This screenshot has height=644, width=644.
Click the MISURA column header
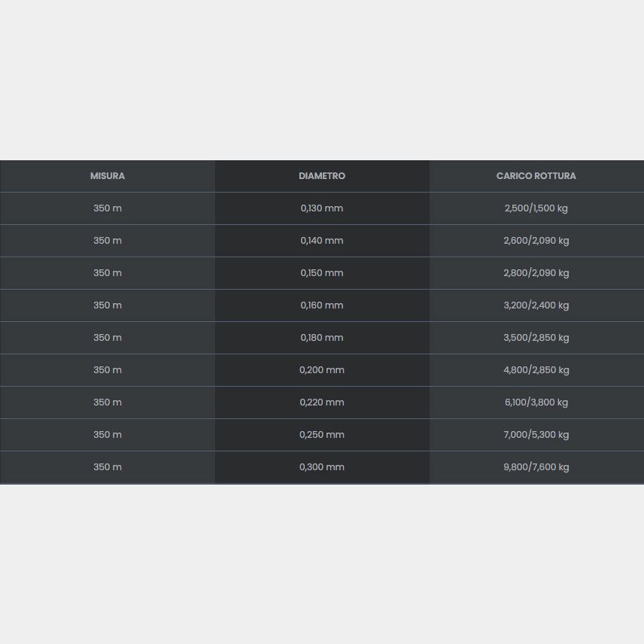pos(107,176)
